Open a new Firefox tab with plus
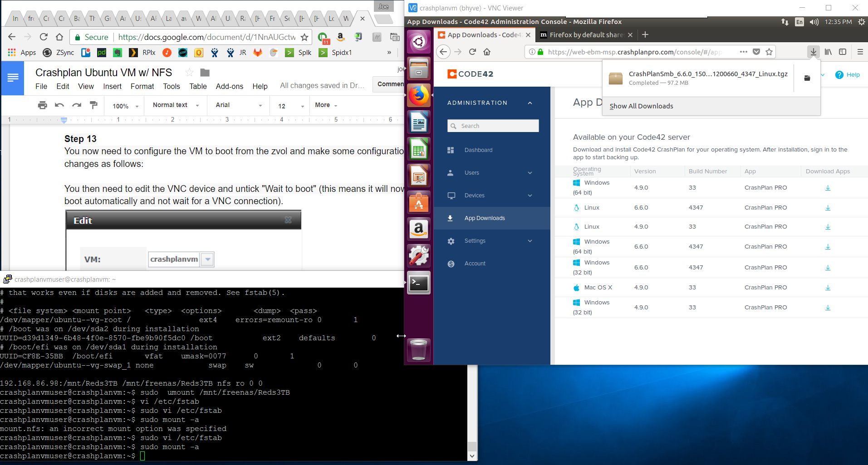 (645, 34)
